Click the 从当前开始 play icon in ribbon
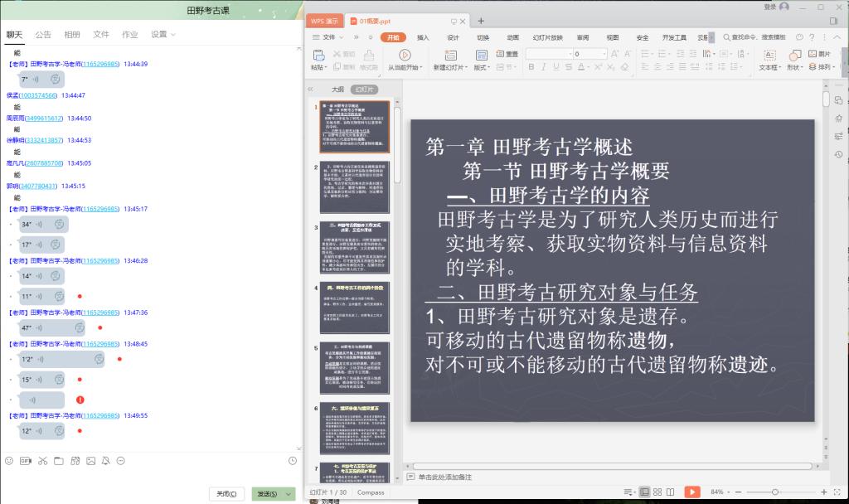Viewport: 849px width, 504px height. [x=405, y=55]
